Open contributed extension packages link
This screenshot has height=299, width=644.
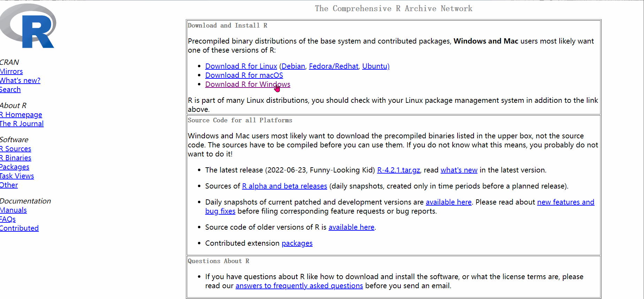[297, 243]
